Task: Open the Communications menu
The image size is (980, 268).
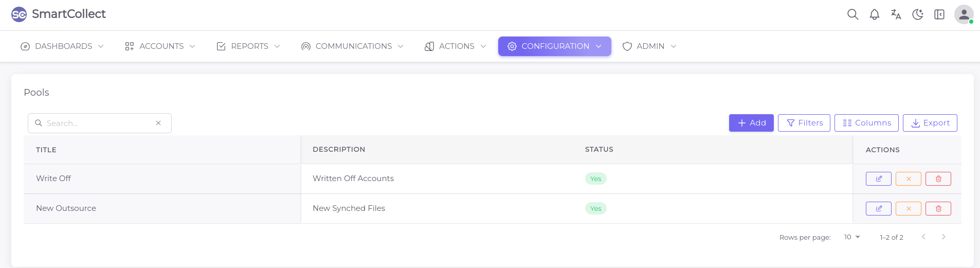Action: pos(352,46)
